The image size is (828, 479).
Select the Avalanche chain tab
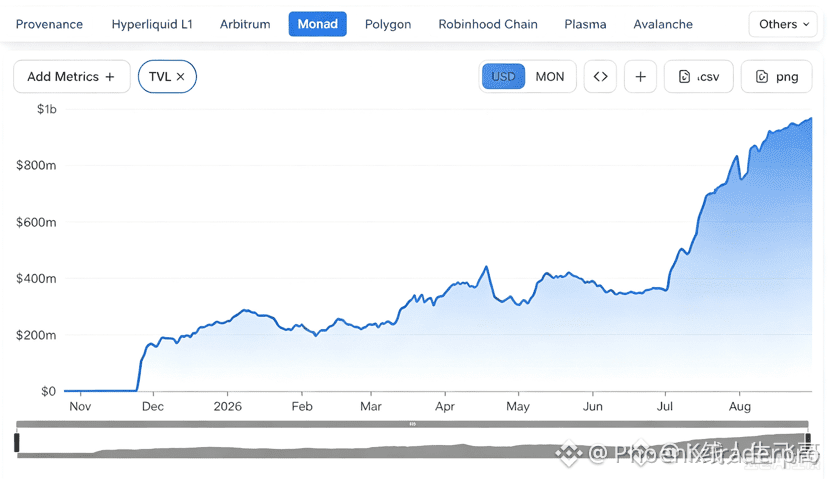[x=663, y=24]
